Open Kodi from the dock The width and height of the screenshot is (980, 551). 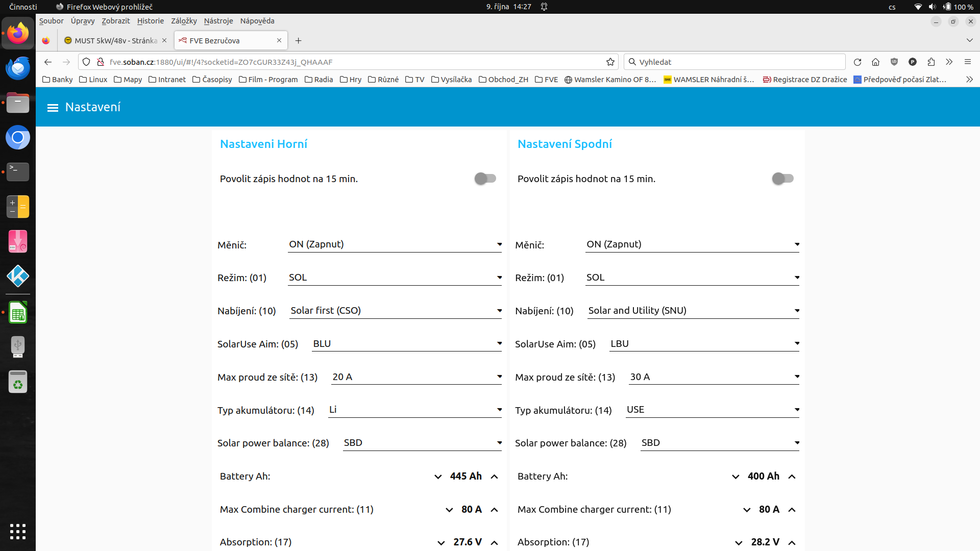18,276
